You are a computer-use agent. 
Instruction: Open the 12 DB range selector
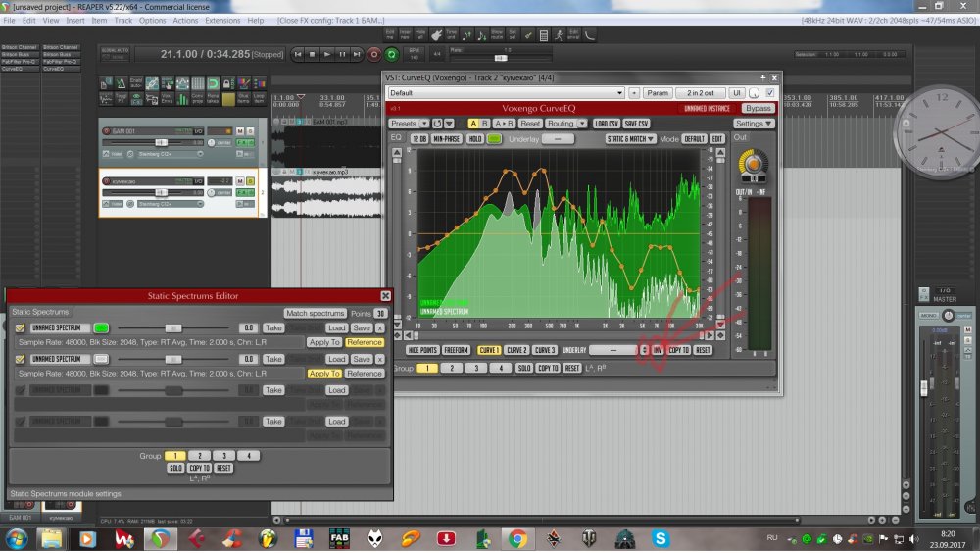point(419,139)
